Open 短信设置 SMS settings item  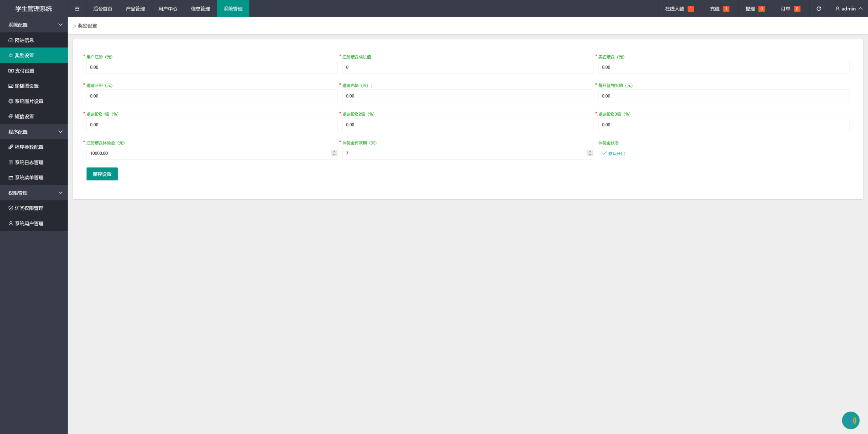(24, 116)
